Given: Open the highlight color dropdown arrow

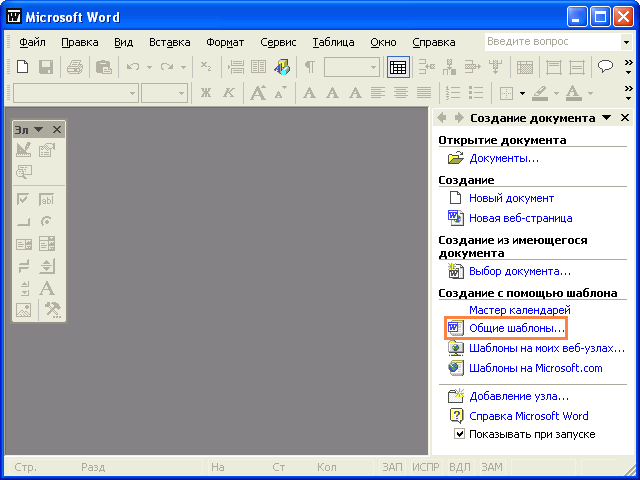Looking at the screenshot, I should pos(556,93).
